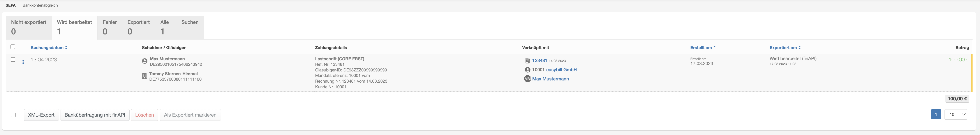Click the red Löschen button
The height and width of the screenshot is (135, 980).
click(x=145, y=115)
